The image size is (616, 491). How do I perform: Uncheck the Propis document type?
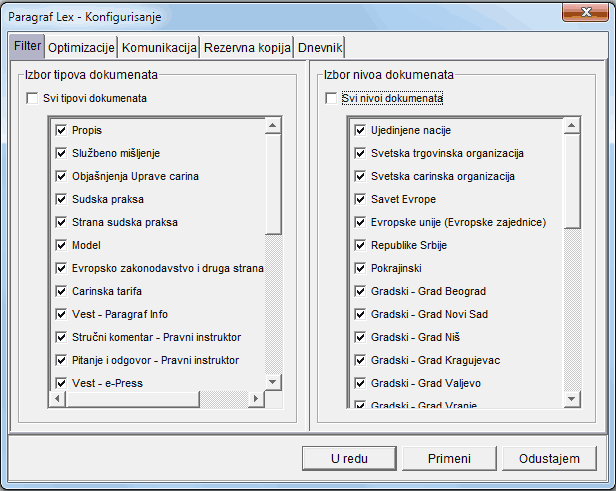61,130
